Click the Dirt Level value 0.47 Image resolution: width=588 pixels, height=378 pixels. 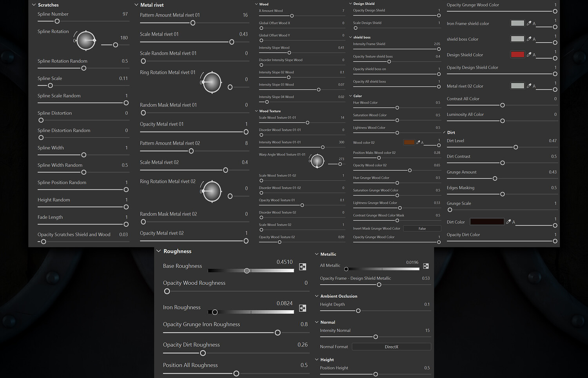pos(553,141)
